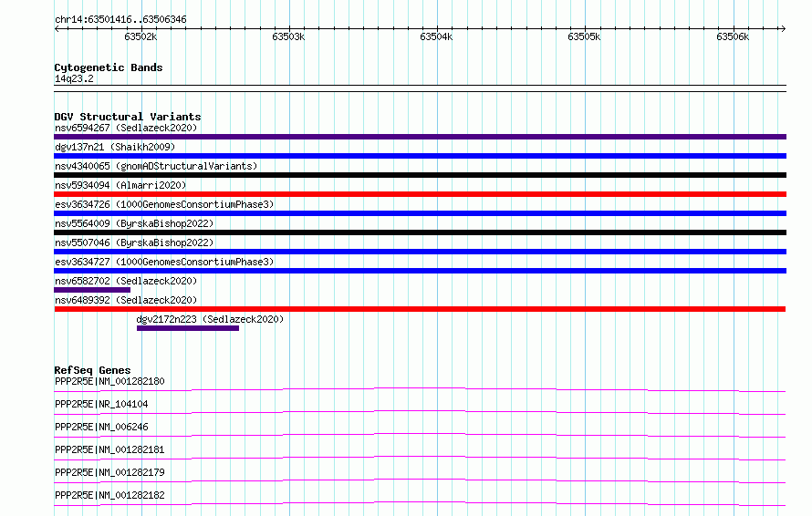Select the red bar under nsv5934094
This screenshot has width=812, height=516.
(x=420, y=194)
